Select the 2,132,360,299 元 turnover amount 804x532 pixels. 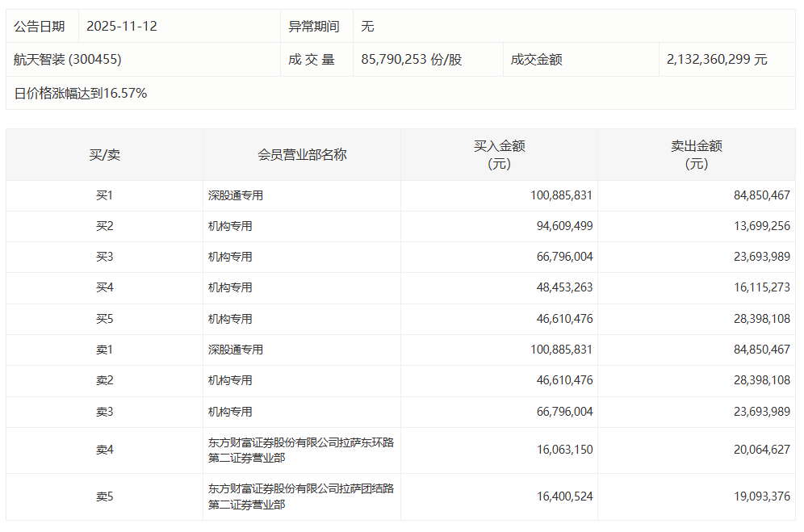[717, 60]
